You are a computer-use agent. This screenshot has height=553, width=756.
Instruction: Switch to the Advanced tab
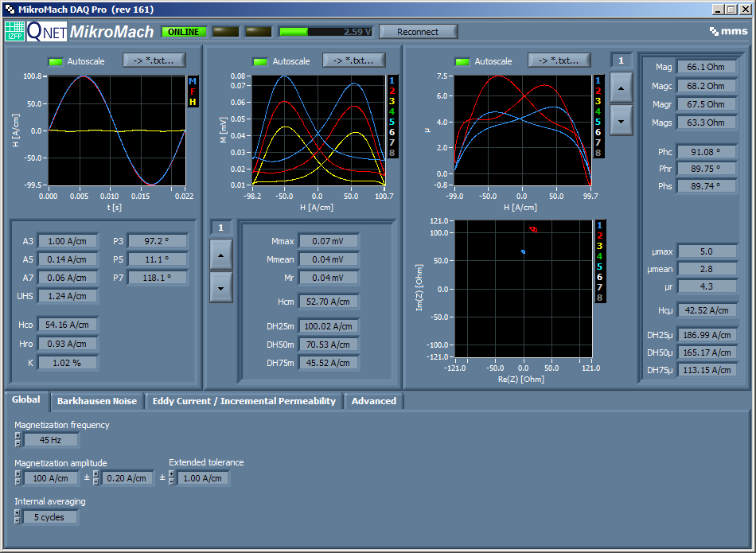pos(374,401)
